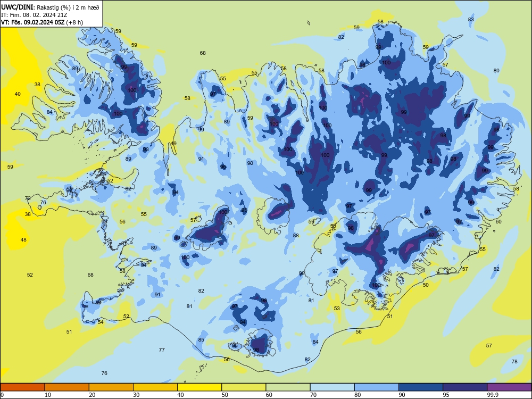The width and height of the screenshot is (532, 399).
Task: Choose the yellow-green 50–60 legend swatch
Action: tap(244, 387)
